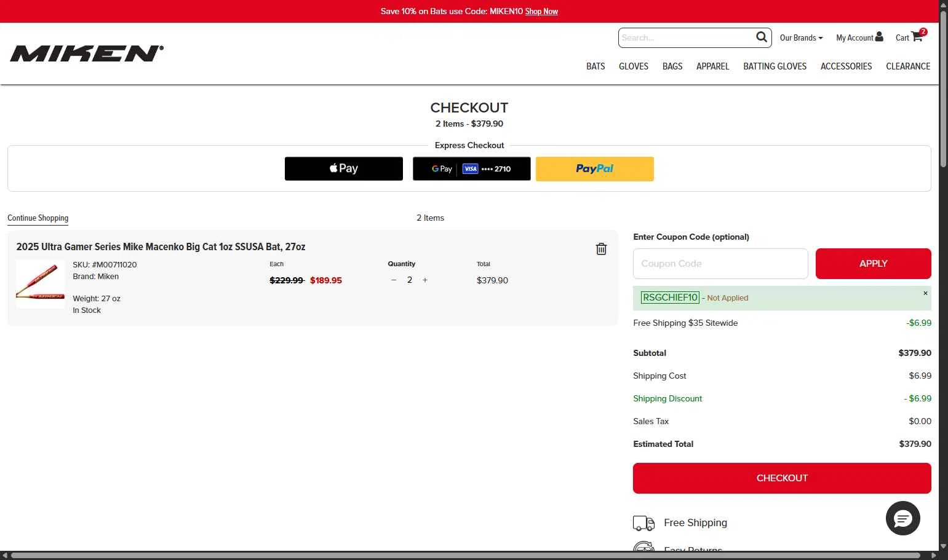Decrease bat quantity with minus
This screenshot has width=948, height=560.
pos(394,280)
